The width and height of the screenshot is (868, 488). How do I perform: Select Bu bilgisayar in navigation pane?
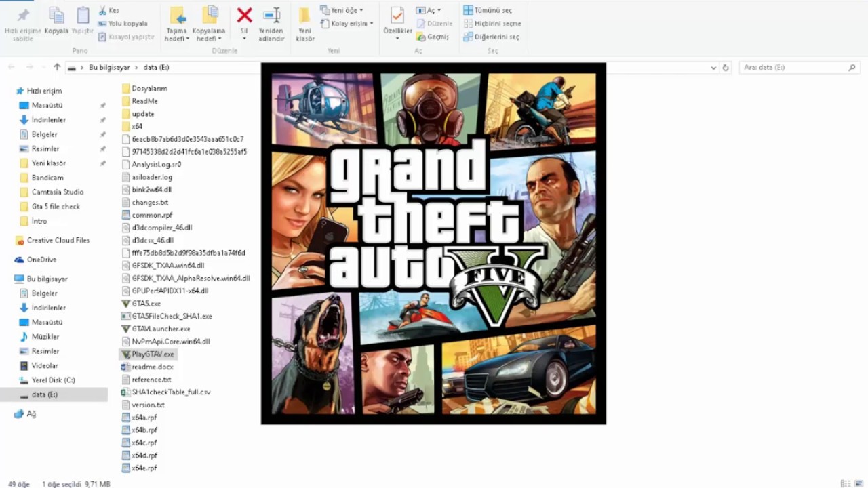47,279
